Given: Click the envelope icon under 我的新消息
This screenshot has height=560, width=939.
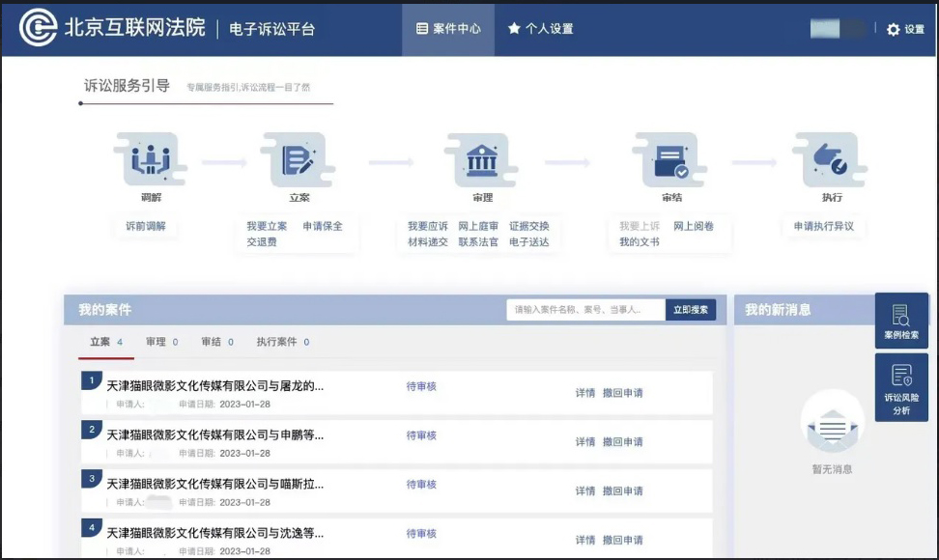Looking at the screenshot, I should (832, 428).
